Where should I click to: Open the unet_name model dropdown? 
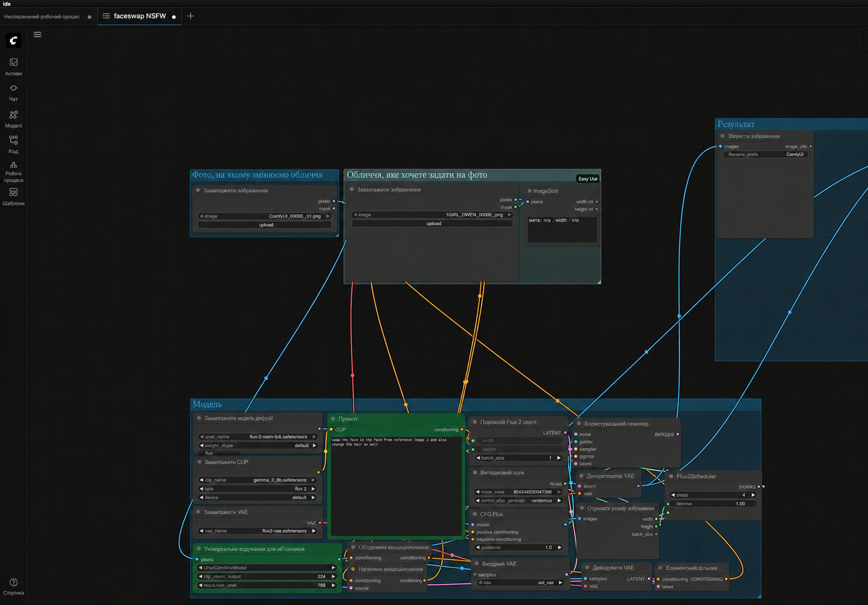258,437
